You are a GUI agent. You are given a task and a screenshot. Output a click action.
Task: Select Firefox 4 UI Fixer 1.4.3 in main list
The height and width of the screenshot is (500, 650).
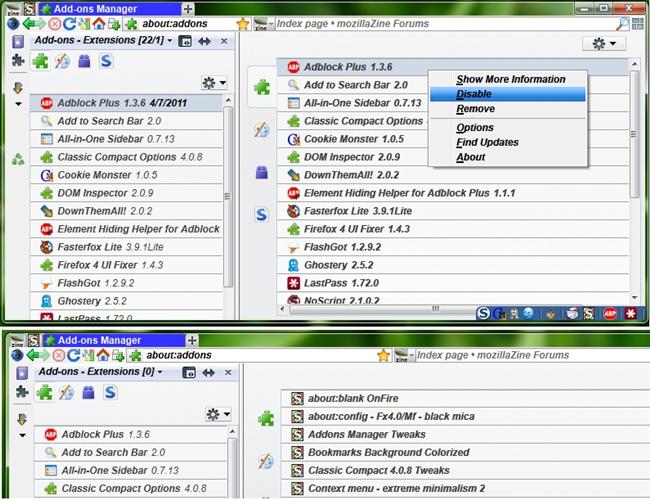(x=453, y=229)
